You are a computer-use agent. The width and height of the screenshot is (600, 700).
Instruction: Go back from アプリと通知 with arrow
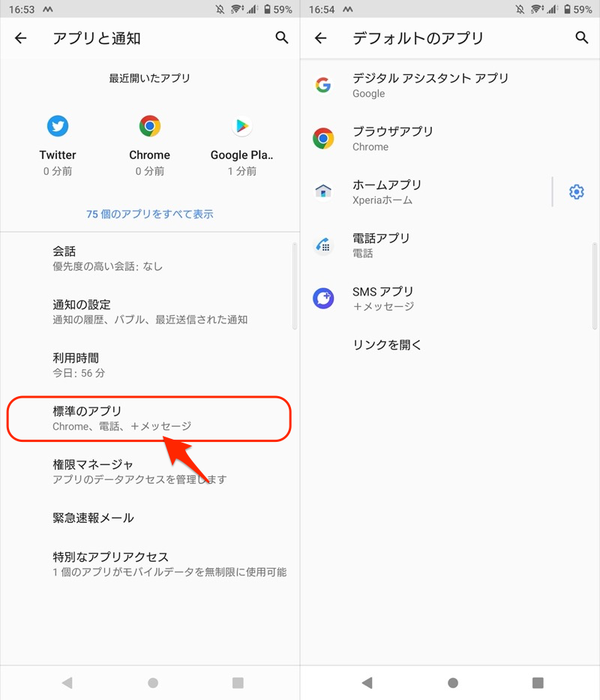tap(21, 38)
